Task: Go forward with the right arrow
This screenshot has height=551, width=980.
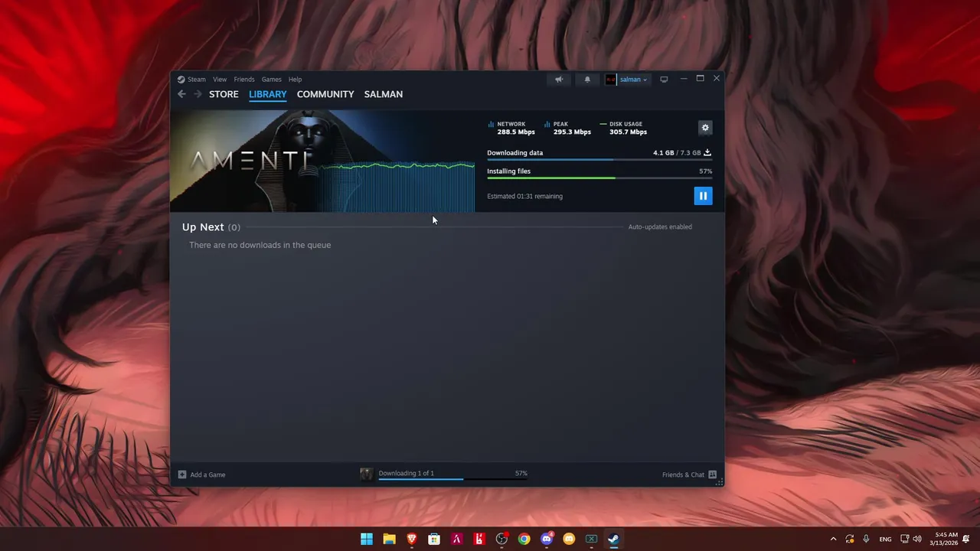Action: click(198, 94)
